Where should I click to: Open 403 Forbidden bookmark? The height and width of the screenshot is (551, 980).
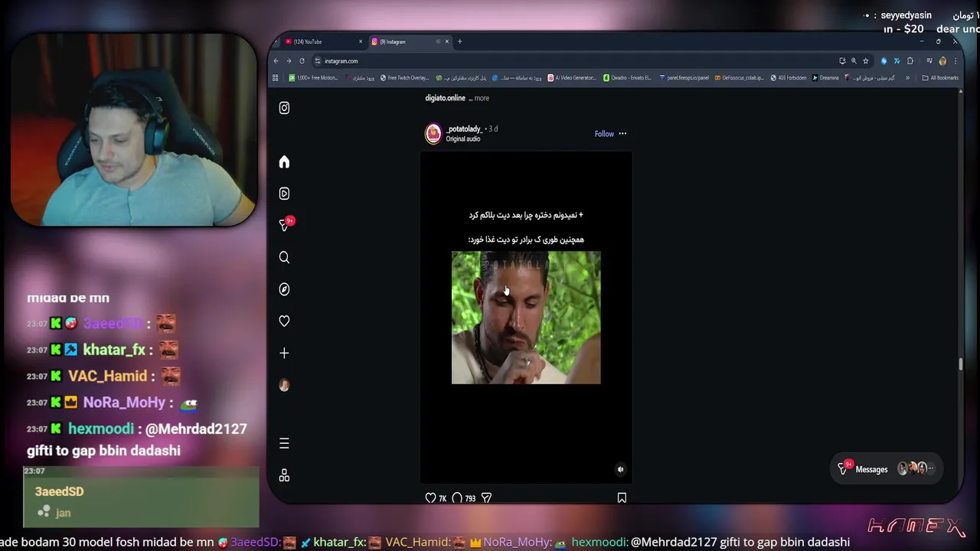(788, 77)
